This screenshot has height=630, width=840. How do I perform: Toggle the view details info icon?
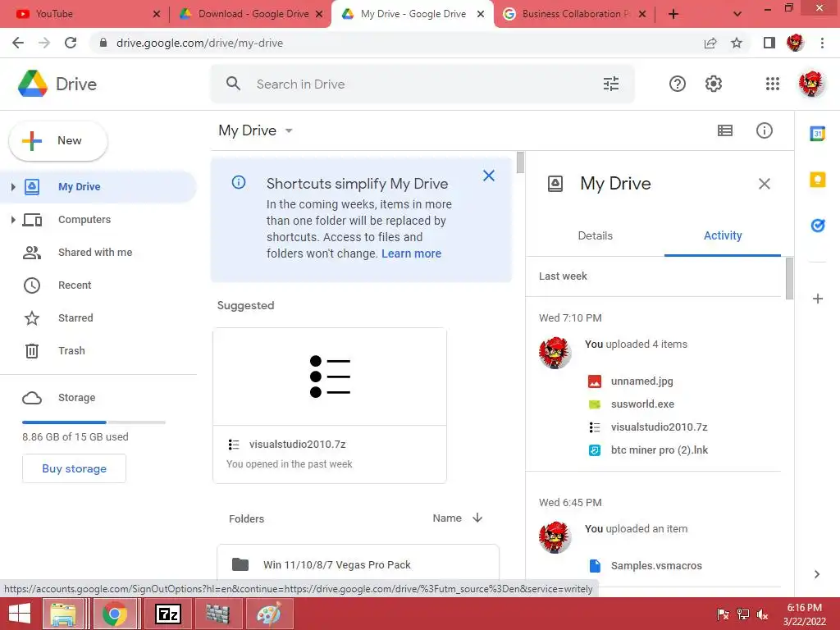pyautogui.click(x=764, y=130)
